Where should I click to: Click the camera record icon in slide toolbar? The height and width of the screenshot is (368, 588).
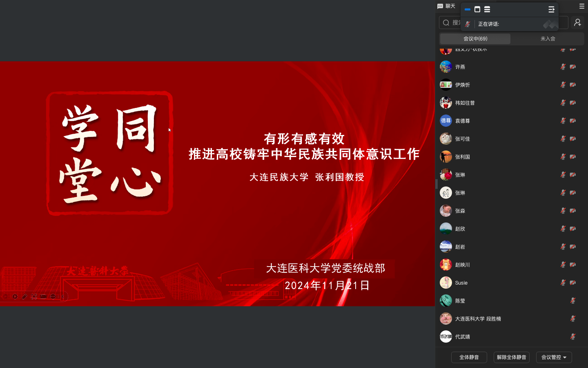(43, 296)
